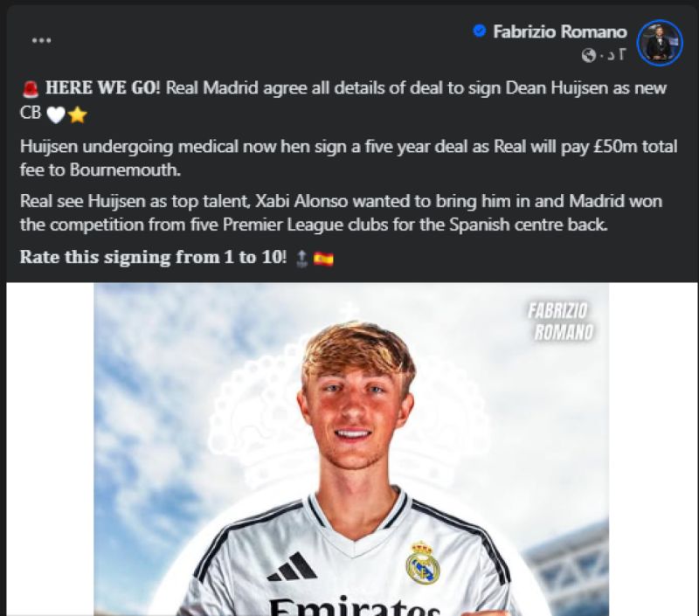
Task: Click the Fabrizio Romano watermark on image
Action: [560, 322]
